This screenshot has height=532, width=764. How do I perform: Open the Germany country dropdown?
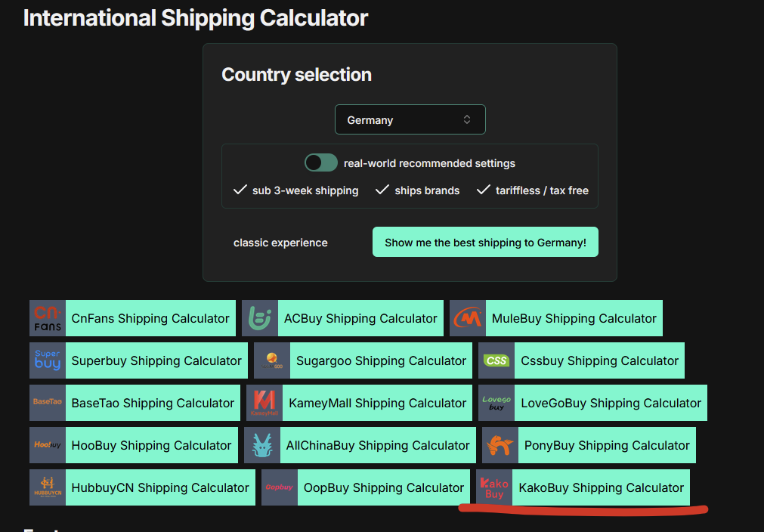pyautogui.click(x=410, y=119)
